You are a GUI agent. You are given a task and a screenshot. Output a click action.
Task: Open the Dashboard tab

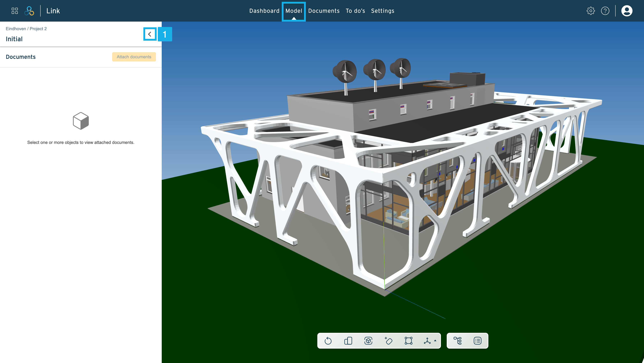point(264,11)
